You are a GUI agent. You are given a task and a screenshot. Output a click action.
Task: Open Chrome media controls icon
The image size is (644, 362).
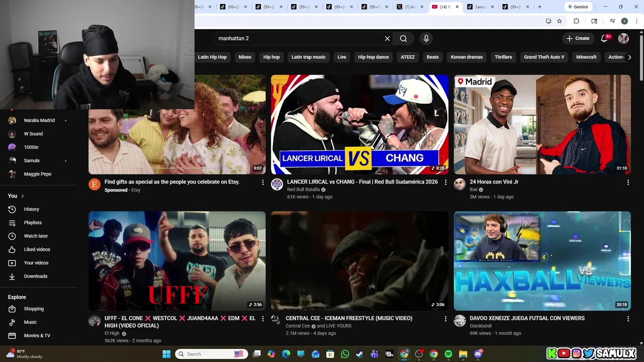click(x=612, y=21)
